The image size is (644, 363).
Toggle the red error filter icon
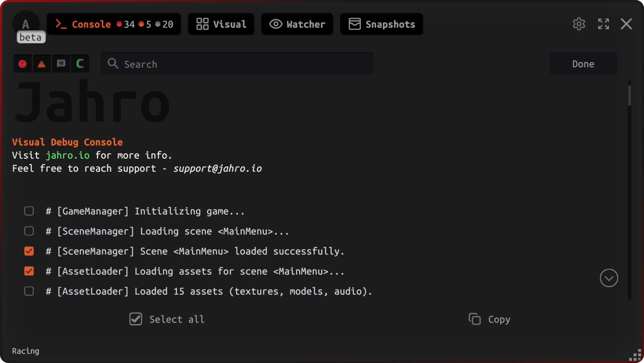(23, 64)
